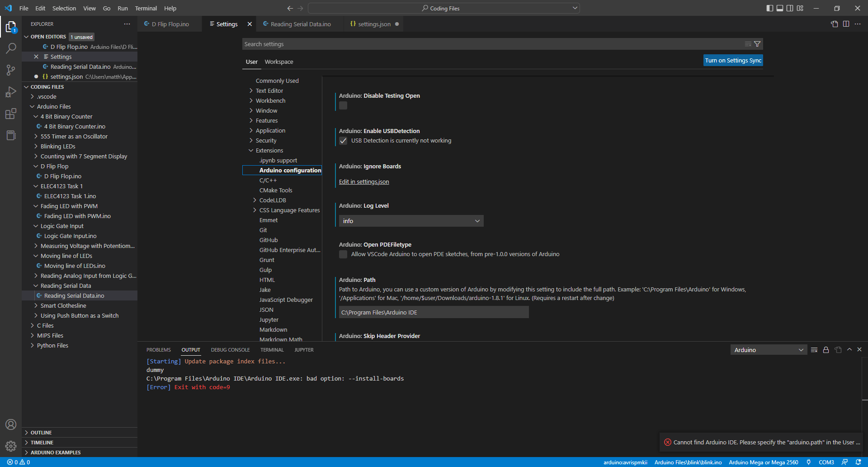Open the Accounts menu icon

(11, 424)
